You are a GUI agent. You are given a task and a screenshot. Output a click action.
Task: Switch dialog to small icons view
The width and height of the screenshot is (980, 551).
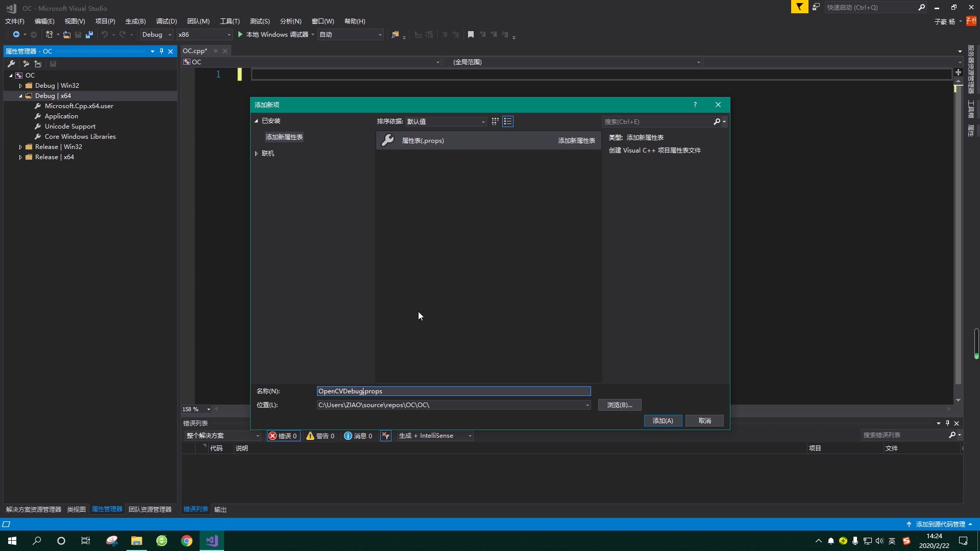tap(495, 121)
